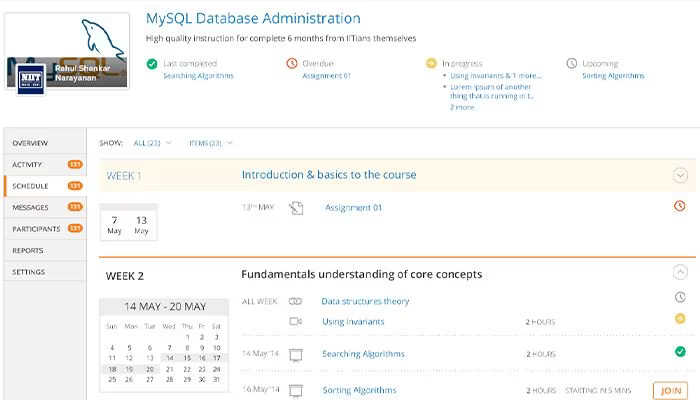Open the Using invariants schedule item
The image size is (700, 400).
353,321
